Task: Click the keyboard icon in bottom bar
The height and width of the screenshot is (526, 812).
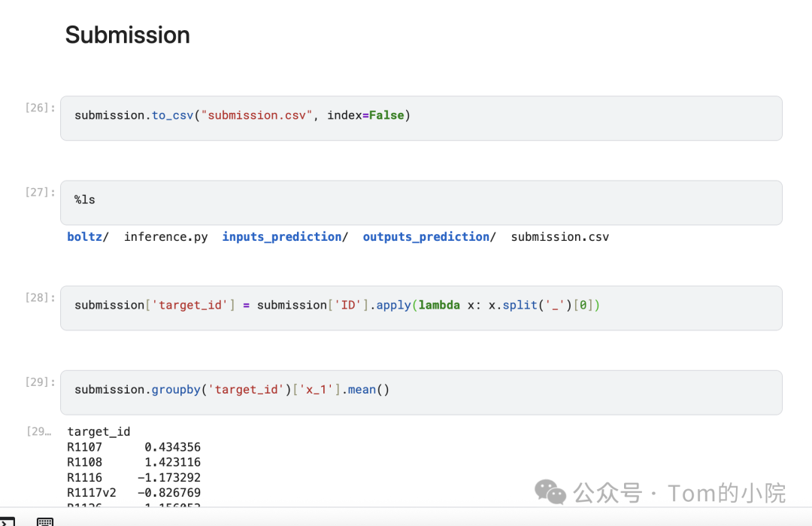Action: (x=45, y=521)
